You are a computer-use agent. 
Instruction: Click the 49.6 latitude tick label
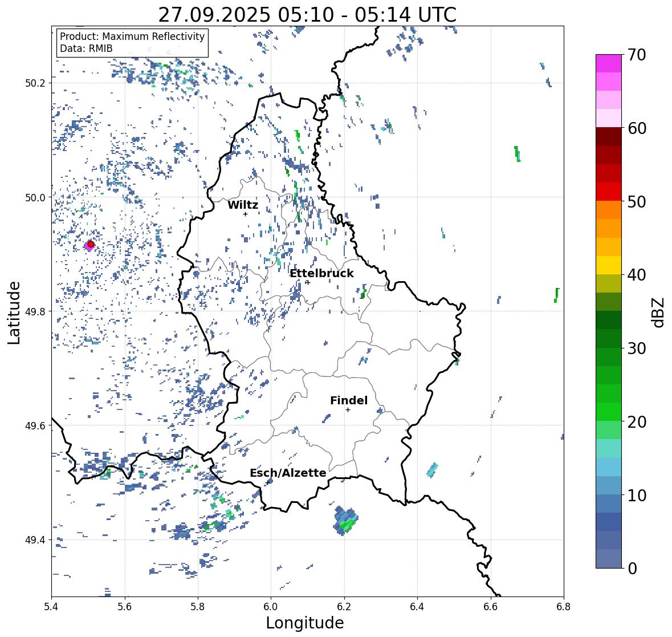click(35, 425)
